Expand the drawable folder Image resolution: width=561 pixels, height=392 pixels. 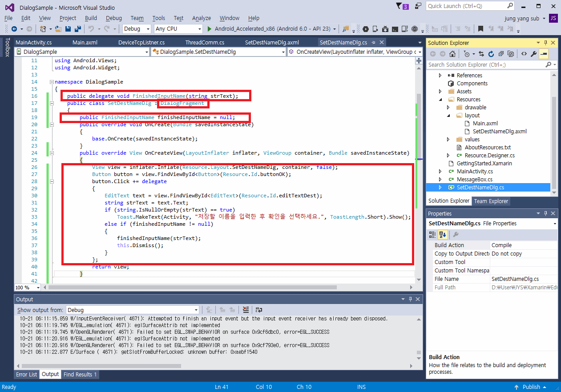449,108
